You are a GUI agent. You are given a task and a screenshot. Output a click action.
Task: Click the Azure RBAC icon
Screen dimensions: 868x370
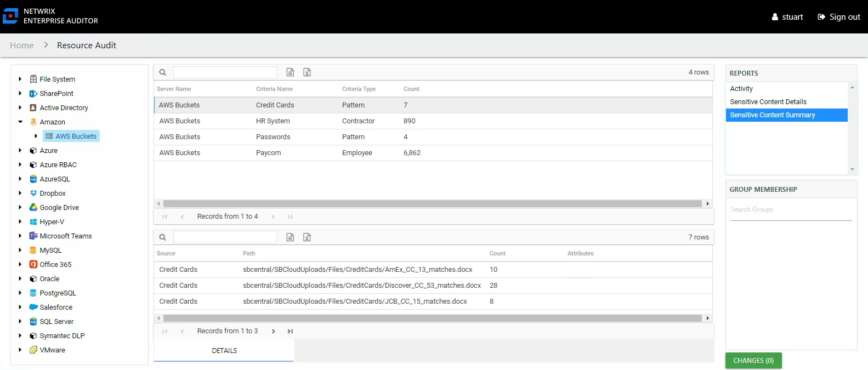[x=33, y=164]
